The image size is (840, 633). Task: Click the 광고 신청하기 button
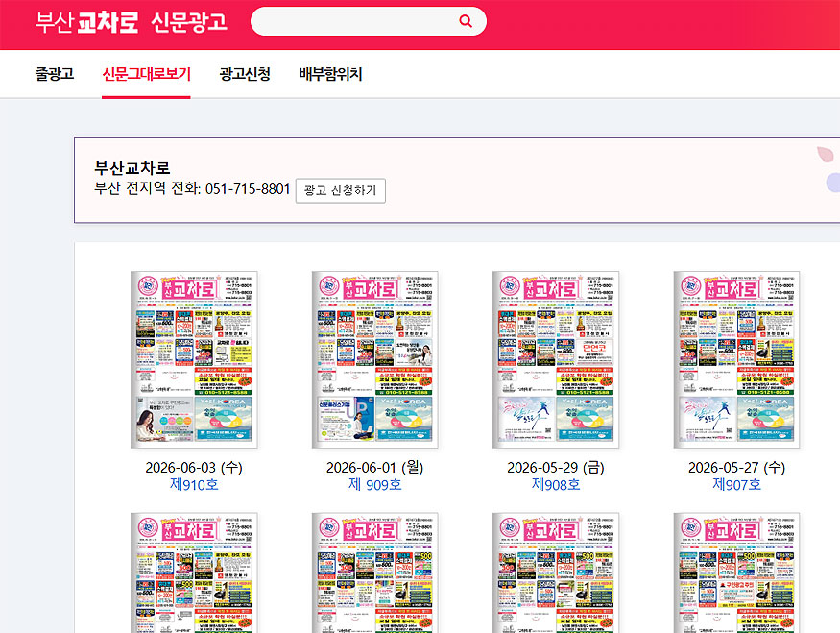point(341,190)
